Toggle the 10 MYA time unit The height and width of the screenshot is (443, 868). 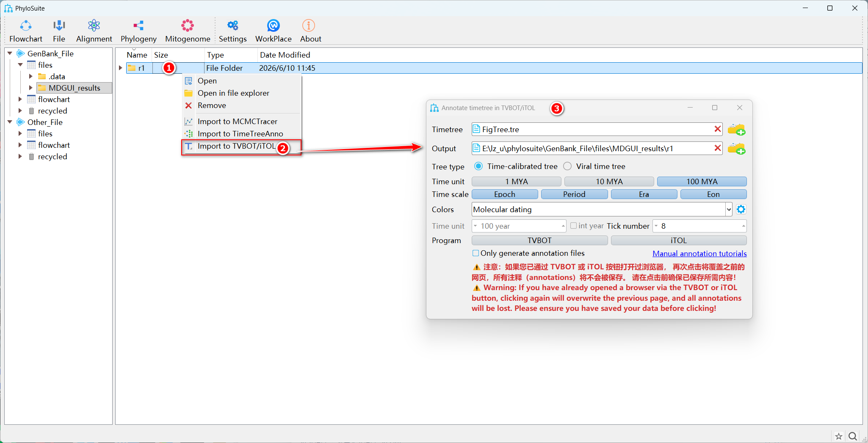click(x=609, y=182)
